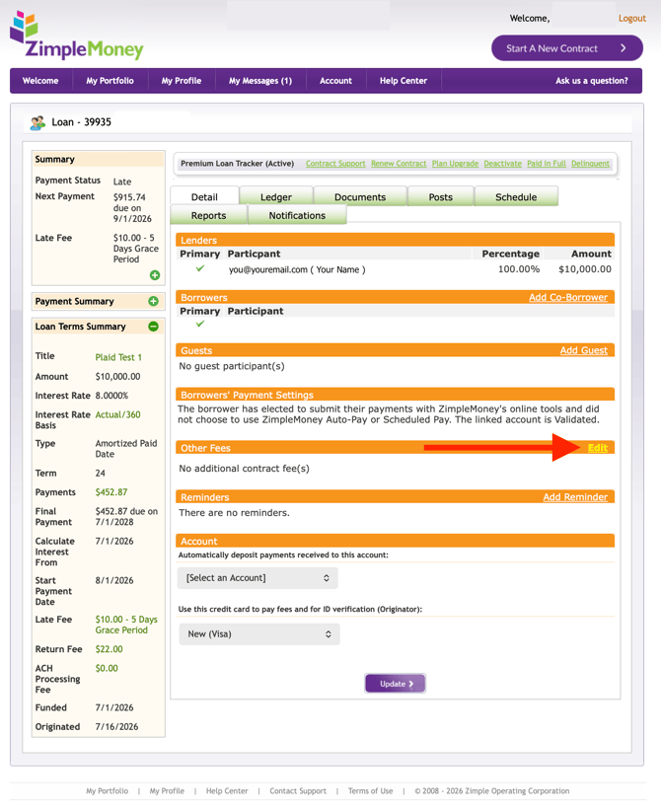This screenshot has height=812, width=661.
Task: Switch to the Reports tab
Action: [x=208, y=215]
